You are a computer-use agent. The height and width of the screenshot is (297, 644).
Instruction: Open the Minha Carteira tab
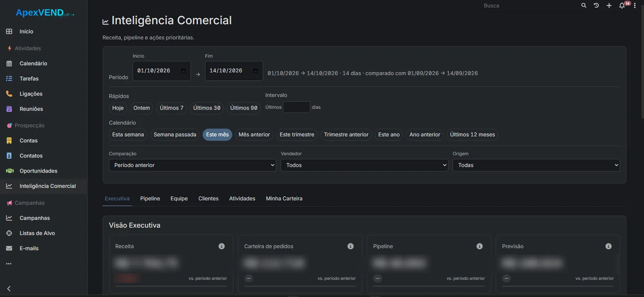[x=284, y=199]
